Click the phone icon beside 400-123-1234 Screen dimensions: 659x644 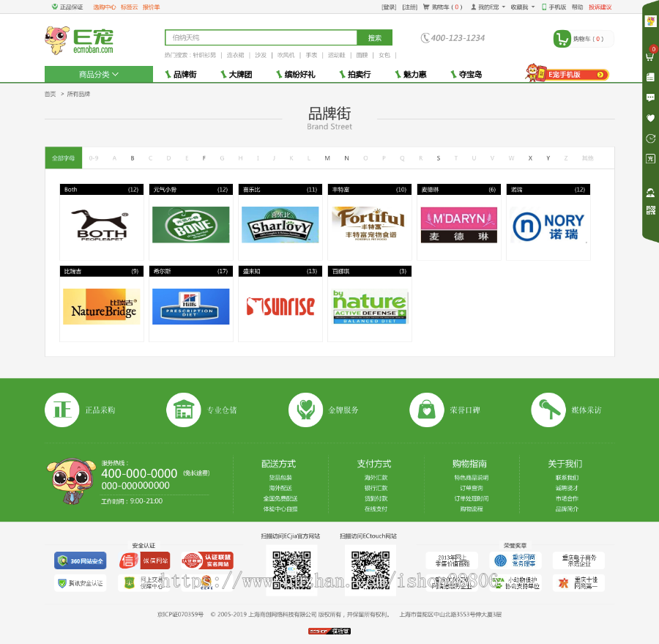(425, 38)
